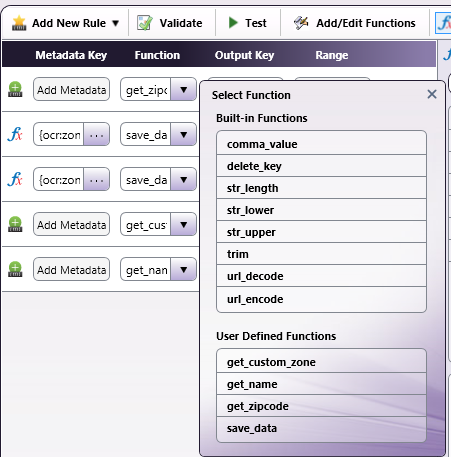The height and width of the screenshot is (457, 451).
Task: Pick get_zipcode user defined function
Action: [321, 406]
